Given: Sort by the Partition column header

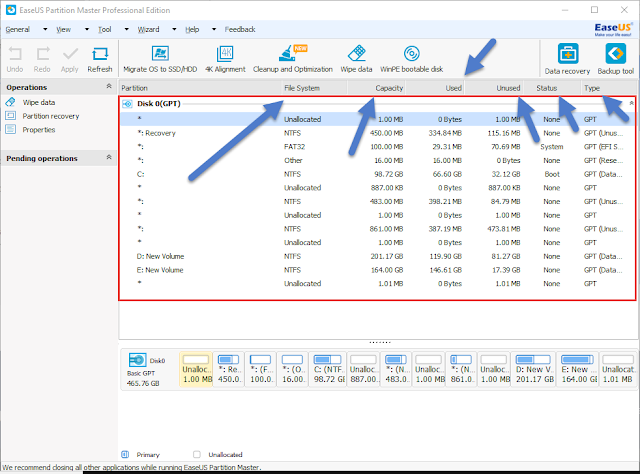Looking at the screenshot, I should click(x=200, y=88).
